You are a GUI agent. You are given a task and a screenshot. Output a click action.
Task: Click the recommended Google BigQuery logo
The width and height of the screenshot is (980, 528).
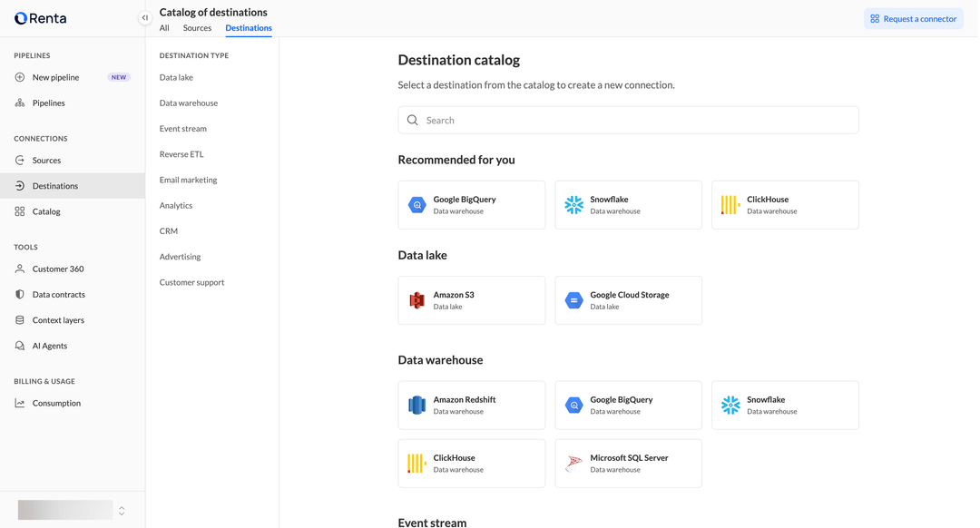coord(416,205)
